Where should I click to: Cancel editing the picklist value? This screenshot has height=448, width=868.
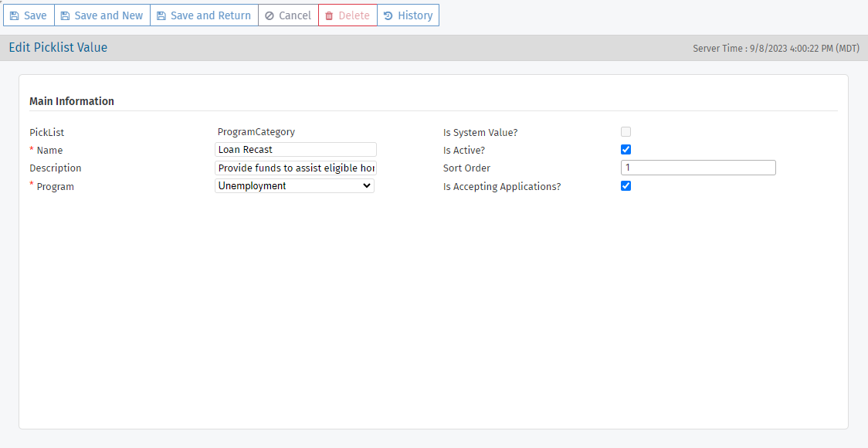click(288, 15)
